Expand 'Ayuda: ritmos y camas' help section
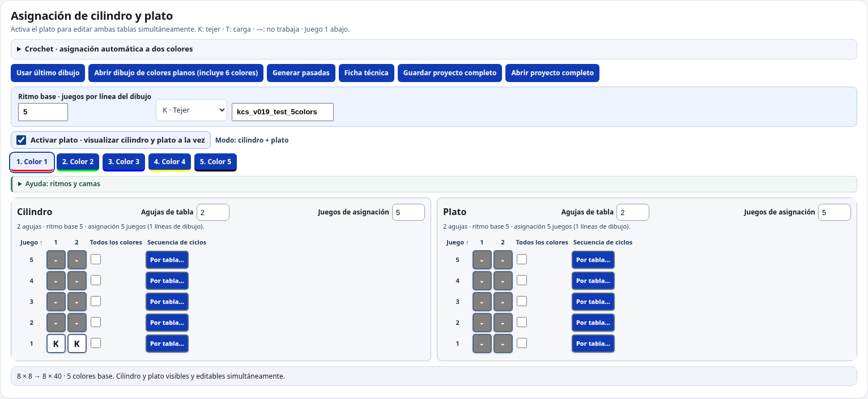The height and width of the screenshot is (399, 868). click(433, 184)
